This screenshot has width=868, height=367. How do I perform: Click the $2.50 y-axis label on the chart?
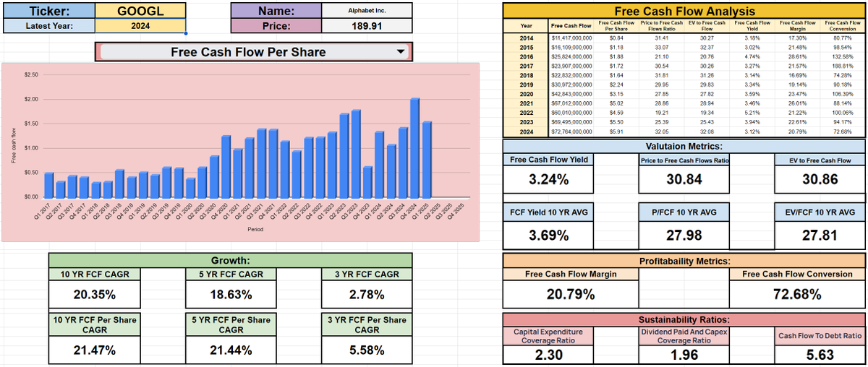tap(31, 75)
